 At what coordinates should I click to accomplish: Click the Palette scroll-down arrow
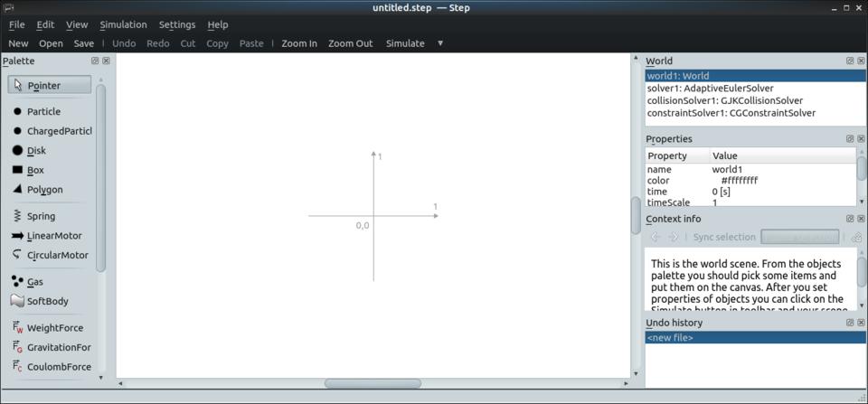[x=100, y=378]
